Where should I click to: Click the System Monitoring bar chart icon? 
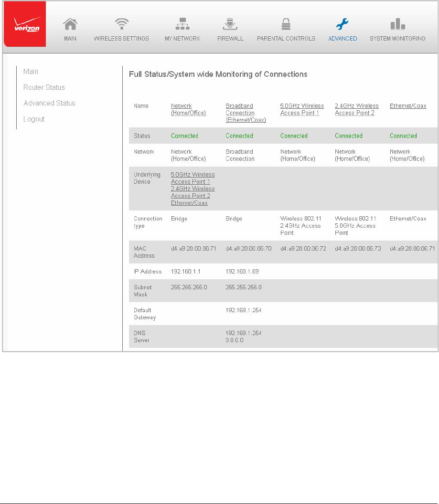(397, 24)
